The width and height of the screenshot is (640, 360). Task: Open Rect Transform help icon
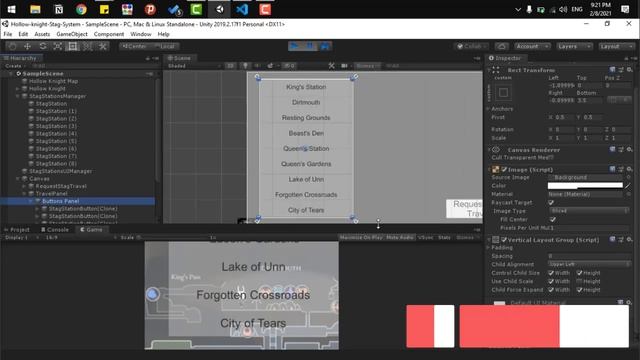[x=612, y=70]
